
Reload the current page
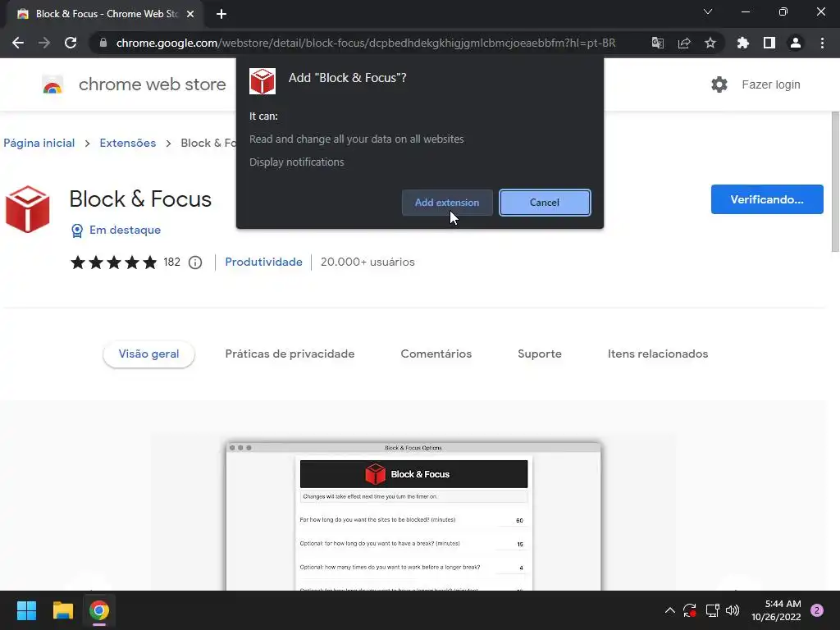(71, 43)
